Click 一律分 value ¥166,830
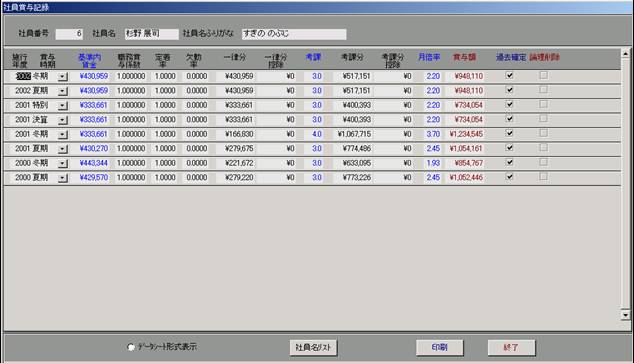This screenshot has width=634, height=363. click(239, 134)
